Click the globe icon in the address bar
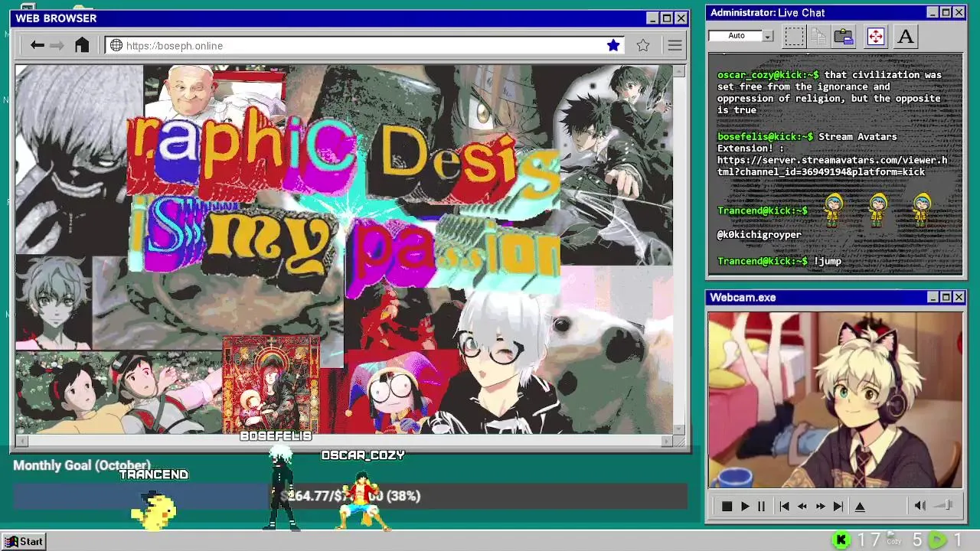This screenshot has height=551, width=980. tap(116, 45)
